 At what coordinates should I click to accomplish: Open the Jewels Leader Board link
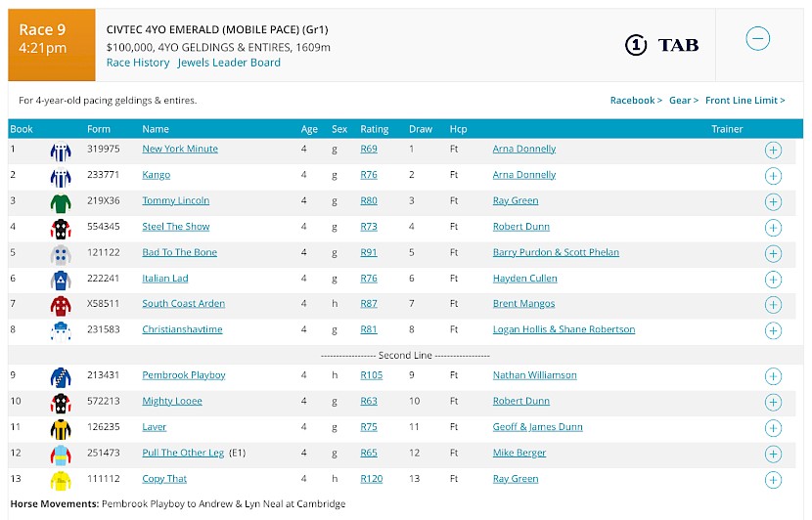tap(229, 63)
